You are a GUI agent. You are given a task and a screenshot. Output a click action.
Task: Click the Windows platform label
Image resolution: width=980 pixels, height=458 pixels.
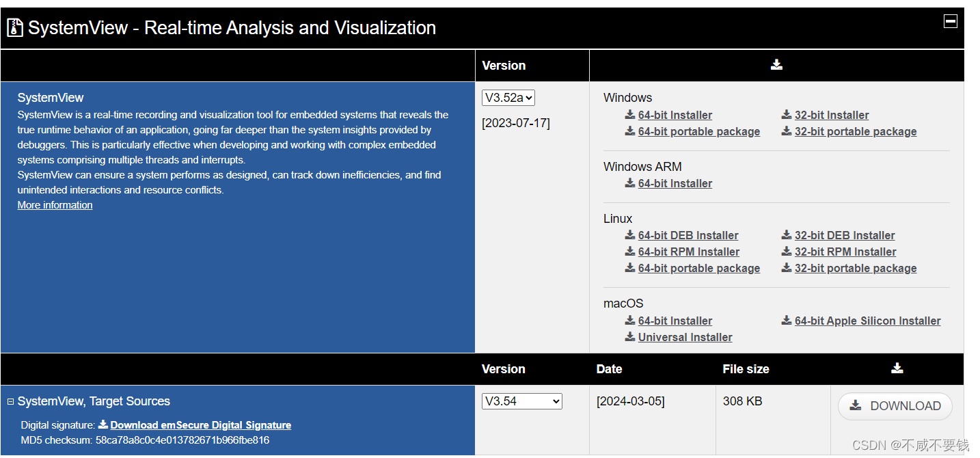click(x=628, y=98)
